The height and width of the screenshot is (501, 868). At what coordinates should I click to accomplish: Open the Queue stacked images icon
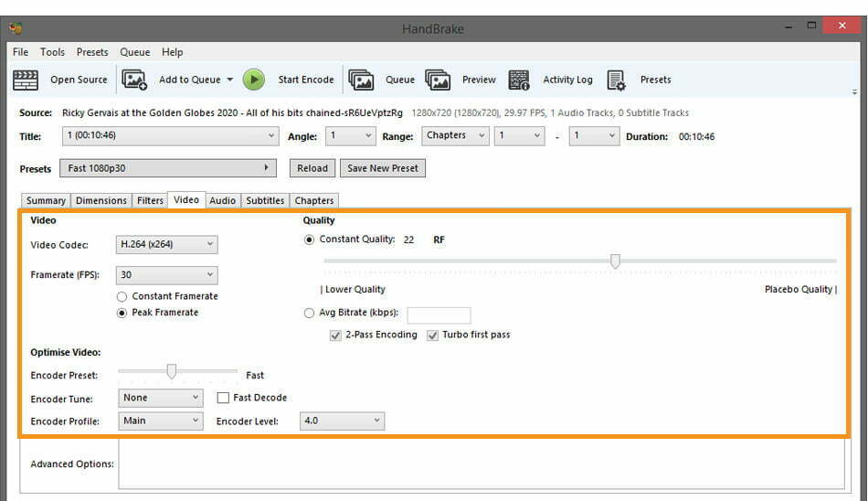(361, 80)
